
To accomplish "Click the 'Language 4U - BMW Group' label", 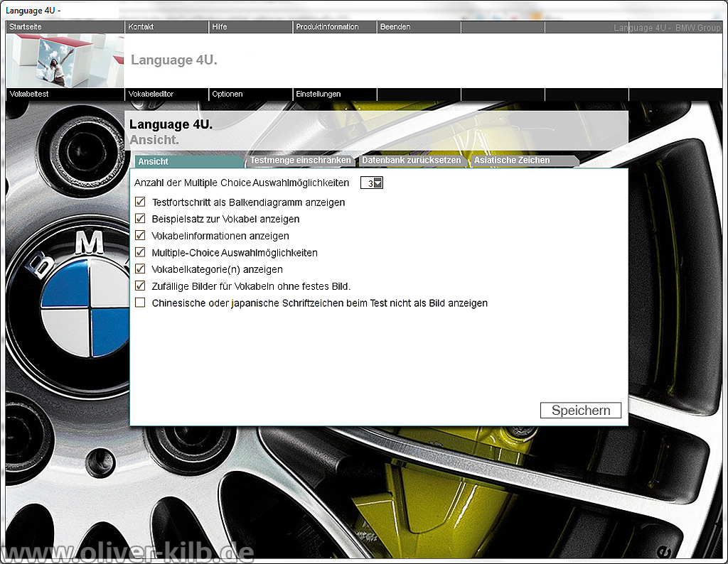I will [x=667, y=28].
